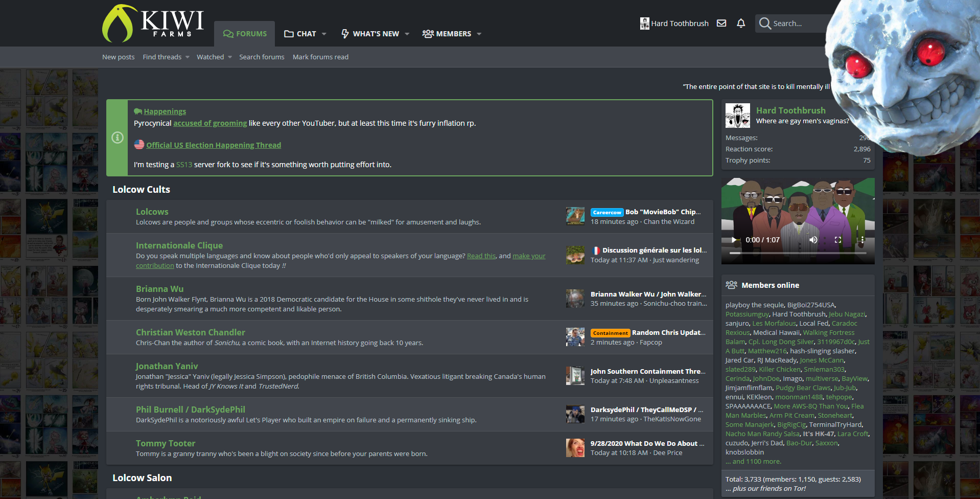Open Official US Election Happening Thread
The width and height of the screenshot is (980, 499).
coord(214,145)
